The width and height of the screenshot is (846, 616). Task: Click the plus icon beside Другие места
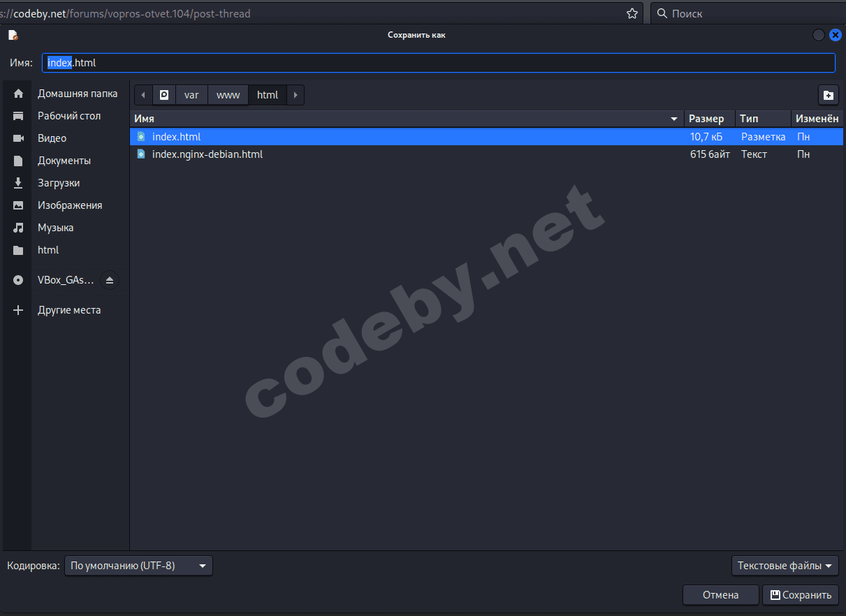click(18, 310)
